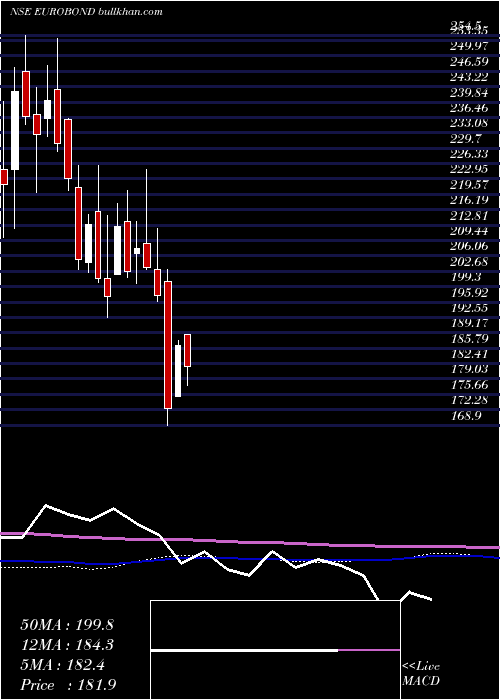This screenshot has height=700, width=500.
Task: Select the 226.33 price label
Action: tap(469, 154)
